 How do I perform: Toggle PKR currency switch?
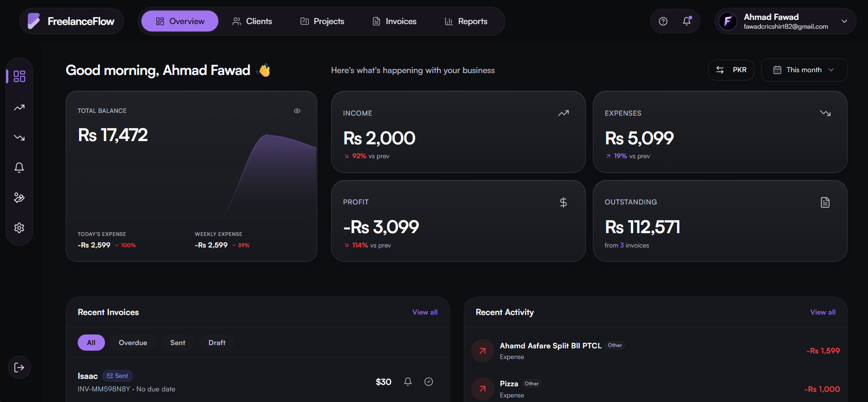click(x=731, y=70)
